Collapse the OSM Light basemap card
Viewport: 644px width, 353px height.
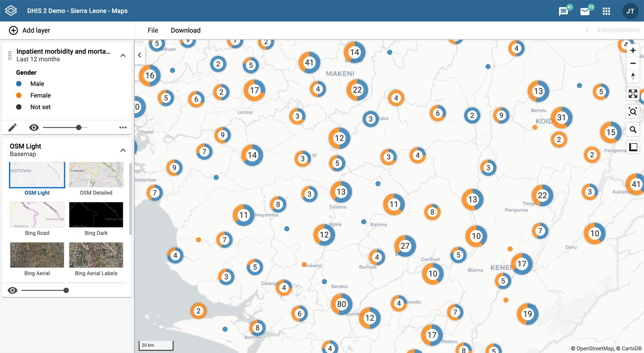[123, 150]
